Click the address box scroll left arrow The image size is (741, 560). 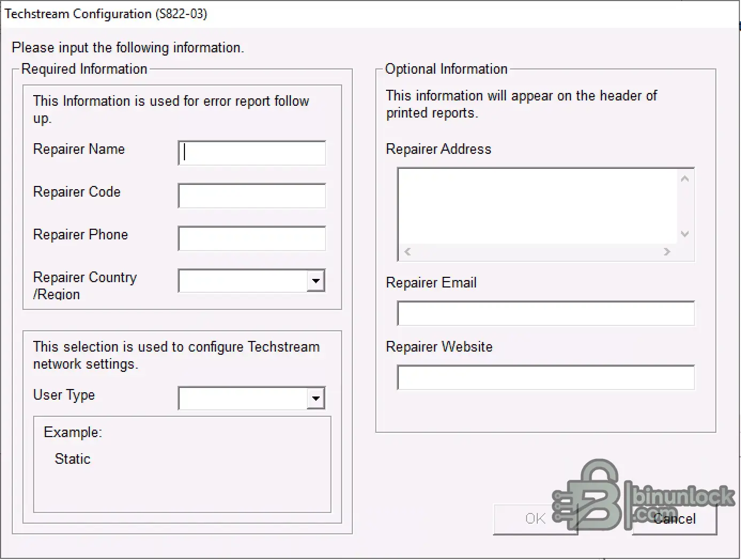click(408, 252)
